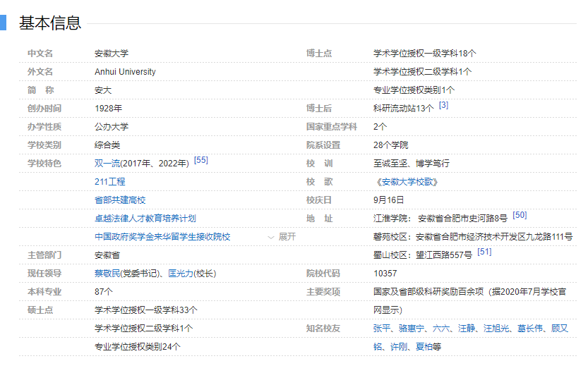Expand the school features list with 展开
Screen dimensions: 588x373
point(287,237)
